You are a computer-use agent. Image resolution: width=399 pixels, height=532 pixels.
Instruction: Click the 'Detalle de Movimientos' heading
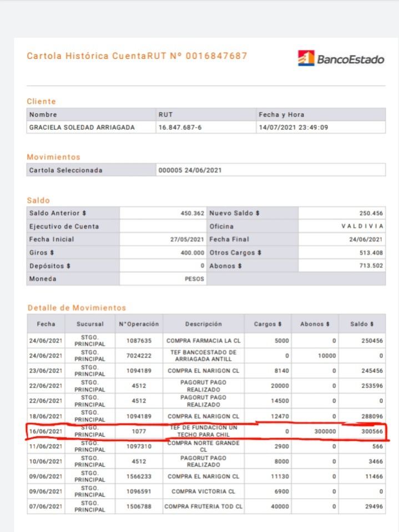(x=77, y=308)
